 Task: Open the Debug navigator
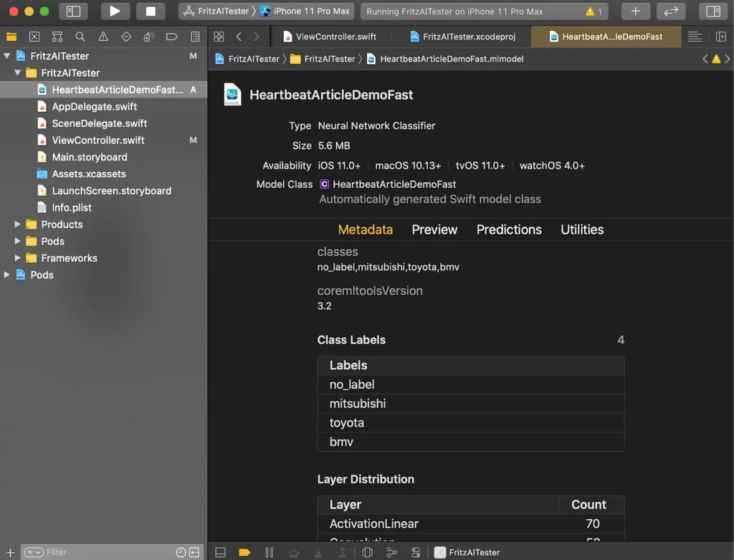point(149,37)
